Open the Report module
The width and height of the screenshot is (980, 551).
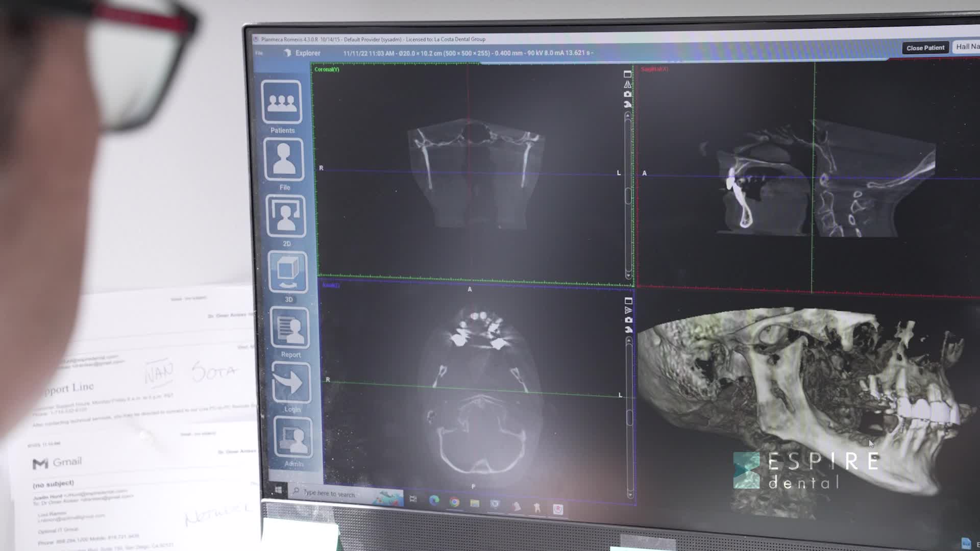click(289, 328)
